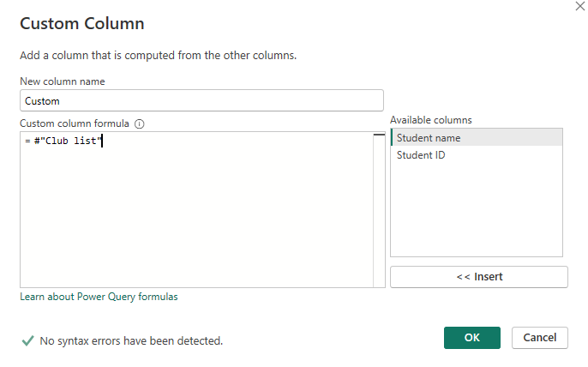
Task: Click the "Custom column formula" label
Action: 75,123
